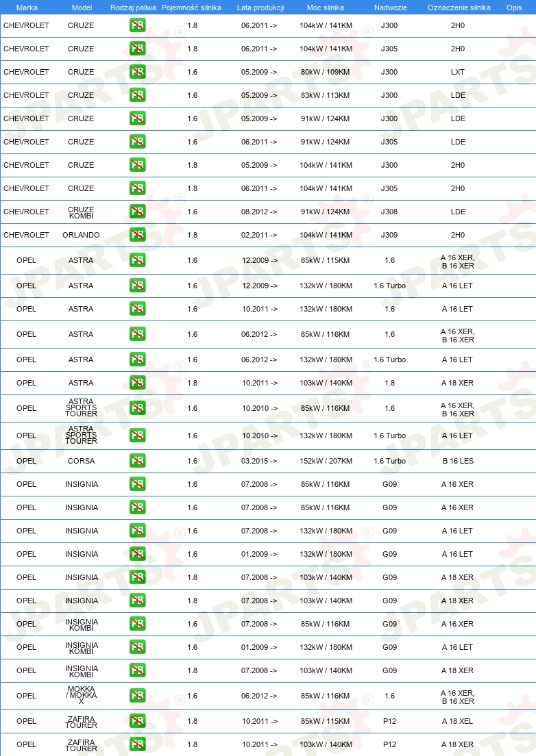This screenshot has width=536, height=756.
Task: Select the CRUZE KOMBI model cell
Action: coord(81,212)
